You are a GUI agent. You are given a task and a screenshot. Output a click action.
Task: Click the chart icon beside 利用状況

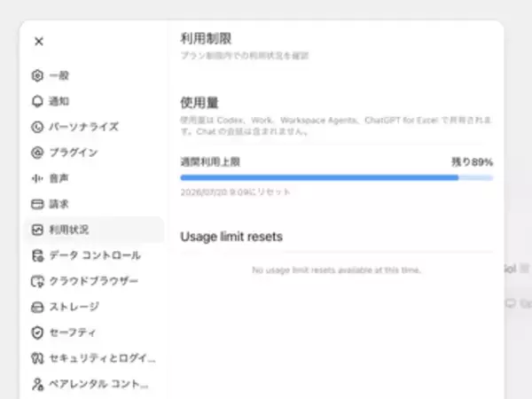[x=37, y=230]
